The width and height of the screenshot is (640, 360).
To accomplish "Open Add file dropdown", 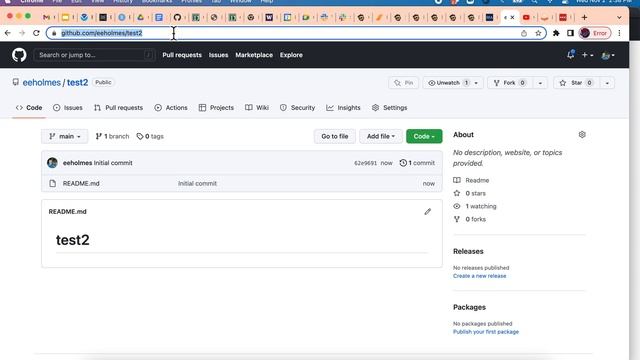I will coord(381,136).
